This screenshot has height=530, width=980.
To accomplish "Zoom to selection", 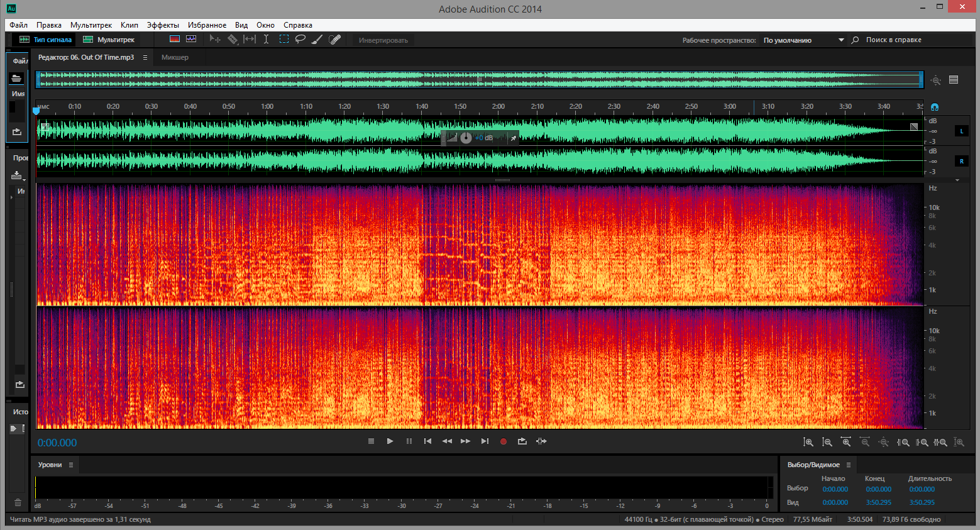I will pyautogui.click(x=940, y=443).
